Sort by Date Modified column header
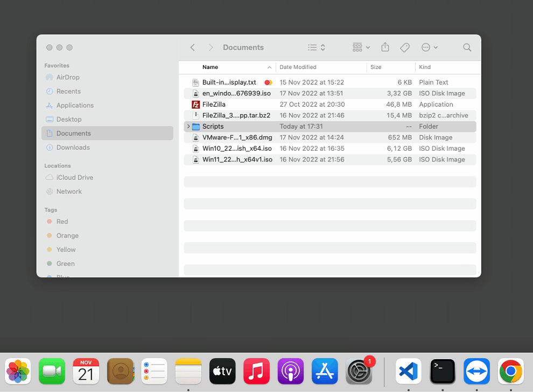 (298, 67)
